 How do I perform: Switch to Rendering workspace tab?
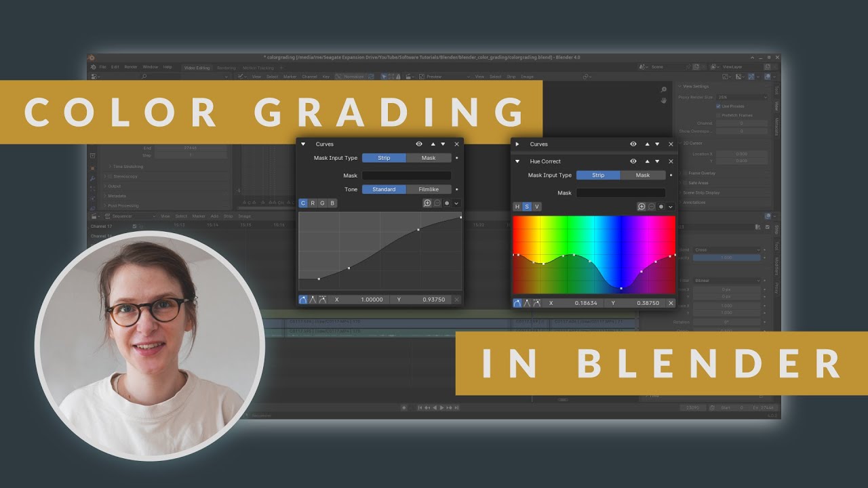point(226,68)
